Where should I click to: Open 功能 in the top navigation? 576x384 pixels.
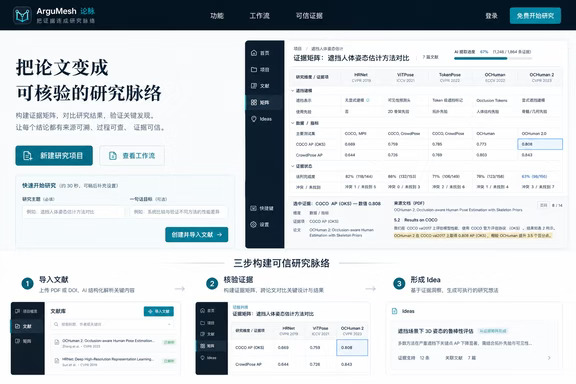point(217,15)
